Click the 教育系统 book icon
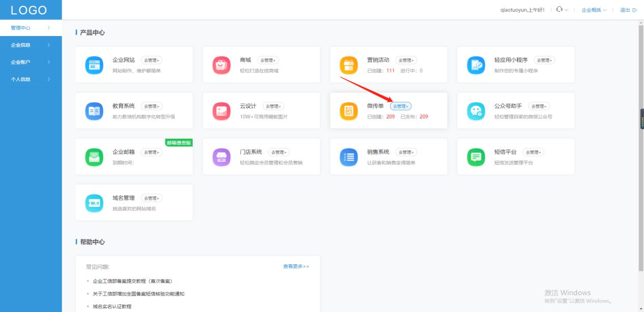The image size is (644, 312). (94, 111)
